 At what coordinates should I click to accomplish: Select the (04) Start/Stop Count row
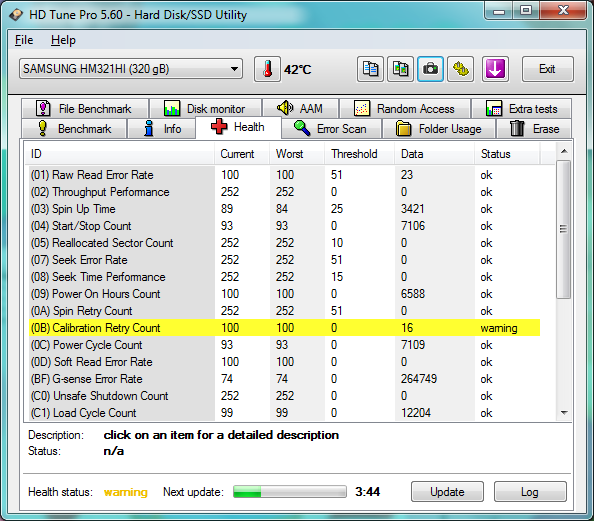284,226
